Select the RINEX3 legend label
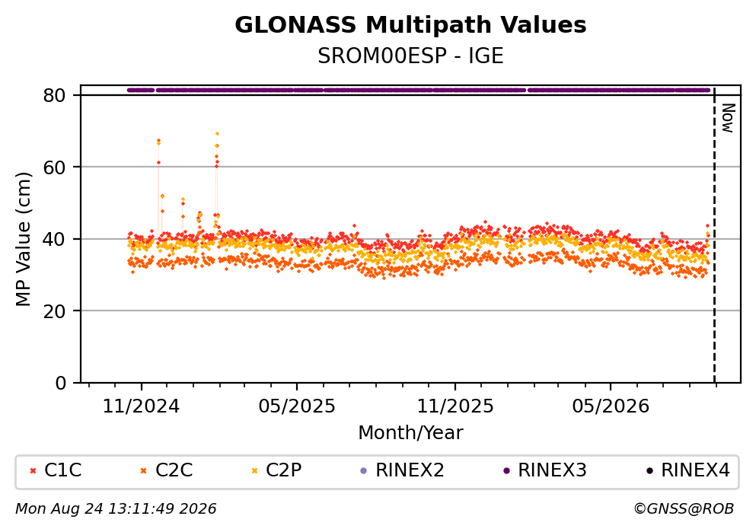Viewport: 756px width, 532px height. (x=552, y=470)
